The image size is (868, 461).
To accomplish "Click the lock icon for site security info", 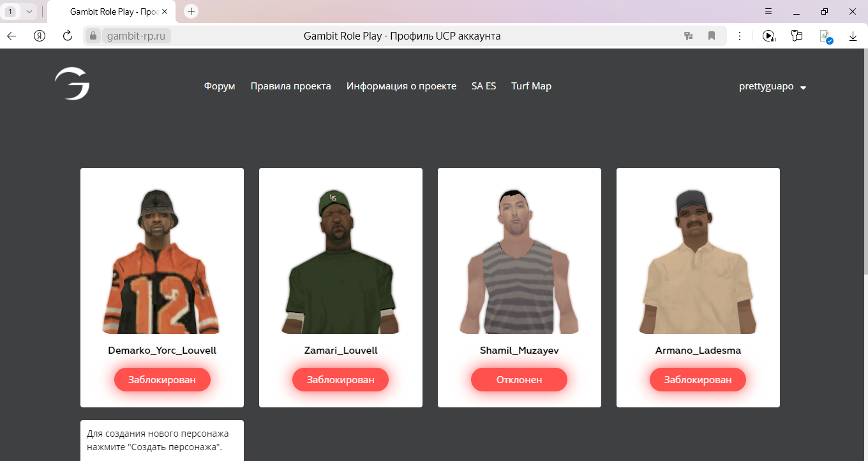I will click(93, 36).
